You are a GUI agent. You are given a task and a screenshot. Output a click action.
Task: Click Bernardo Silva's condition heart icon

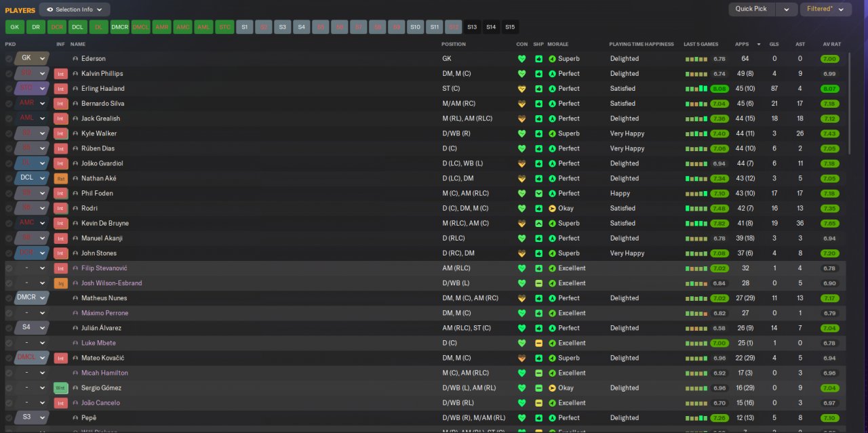coord(521,104)
